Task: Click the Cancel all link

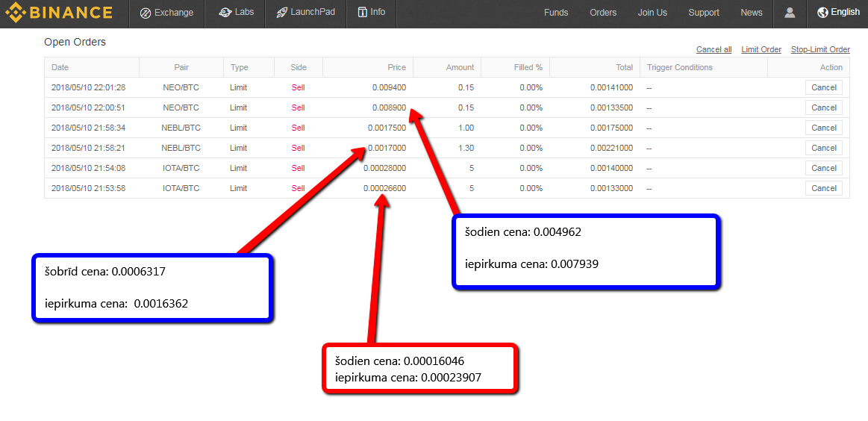Action: (x=714, y=49)
